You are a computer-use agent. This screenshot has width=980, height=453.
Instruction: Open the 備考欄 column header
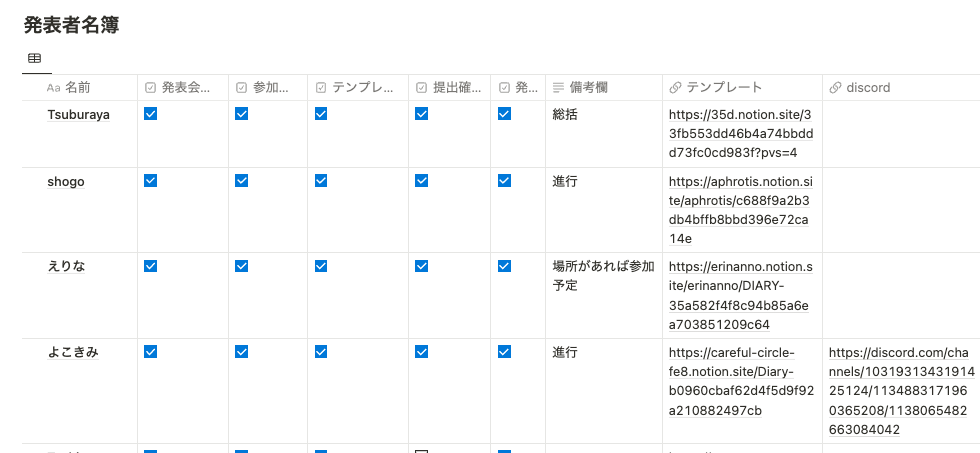click(x=604, y=87)
